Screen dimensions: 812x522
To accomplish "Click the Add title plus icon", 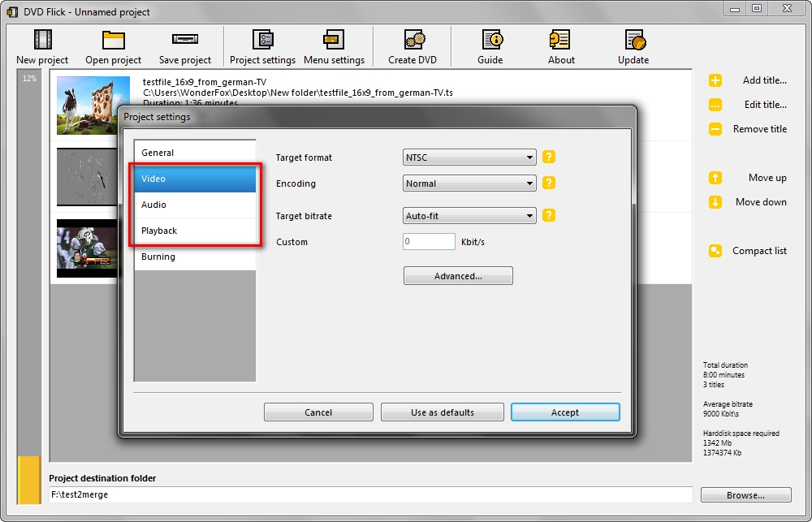I will pyautogui.click(x=715, y=80).
